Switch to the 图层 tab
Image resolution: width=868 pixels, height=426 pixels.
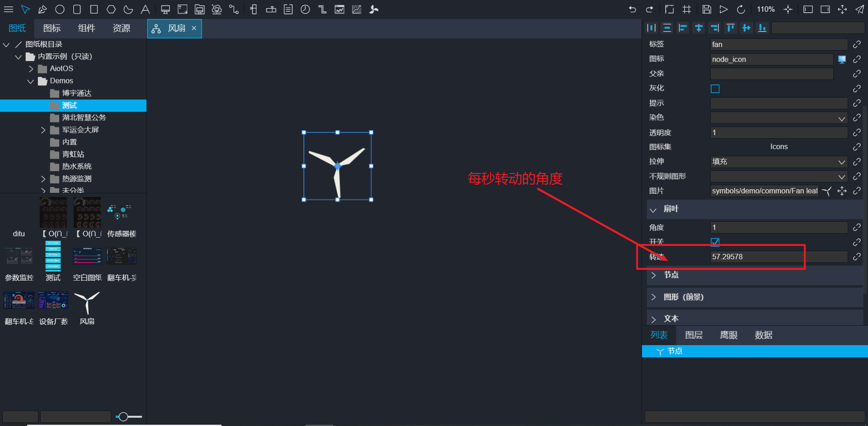(x=693, y=335)
